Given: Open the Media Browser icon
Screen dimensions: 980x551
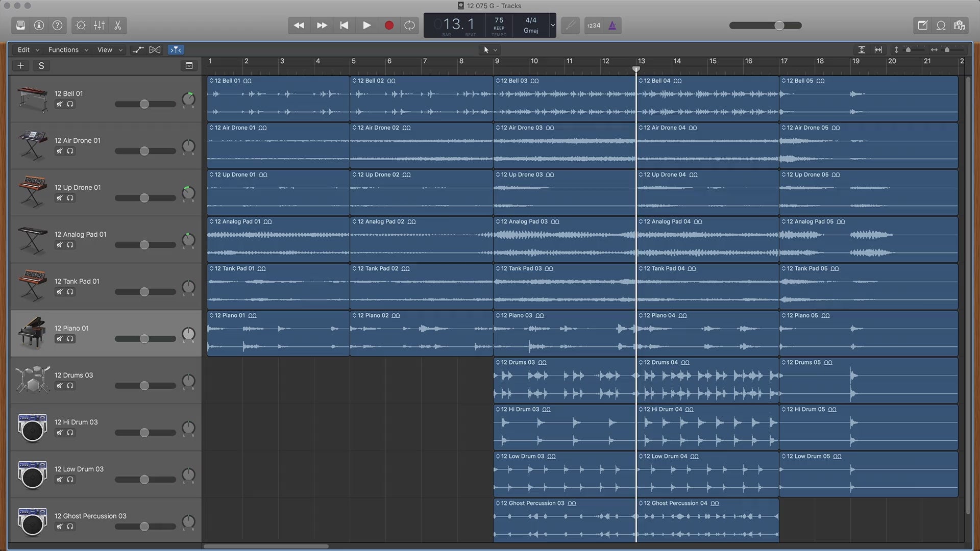Looking at the screenshot, I should click(959, 25).
